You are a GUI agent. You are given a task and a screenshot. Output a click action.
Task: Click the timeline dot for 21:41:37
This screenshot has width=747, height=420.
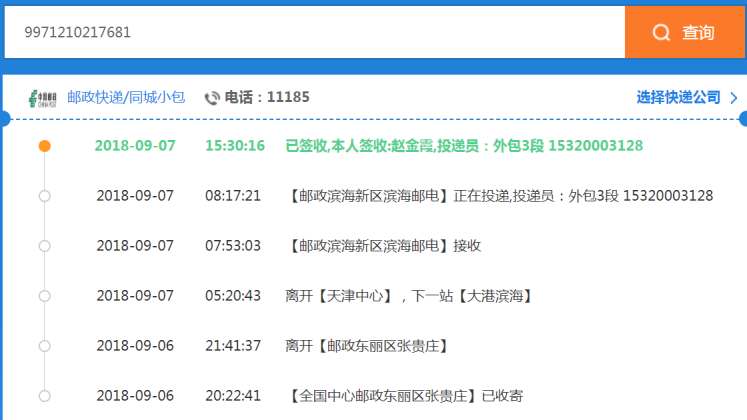pyautogui.click(x=44, y=346)
